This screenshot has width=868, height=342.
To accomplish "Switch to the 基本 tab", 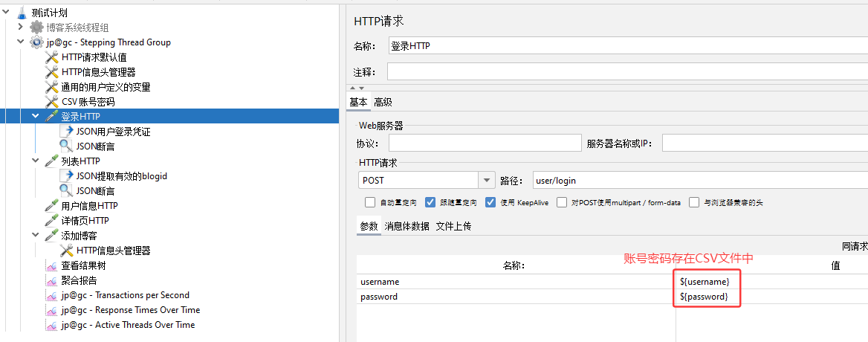I will 359,102.
